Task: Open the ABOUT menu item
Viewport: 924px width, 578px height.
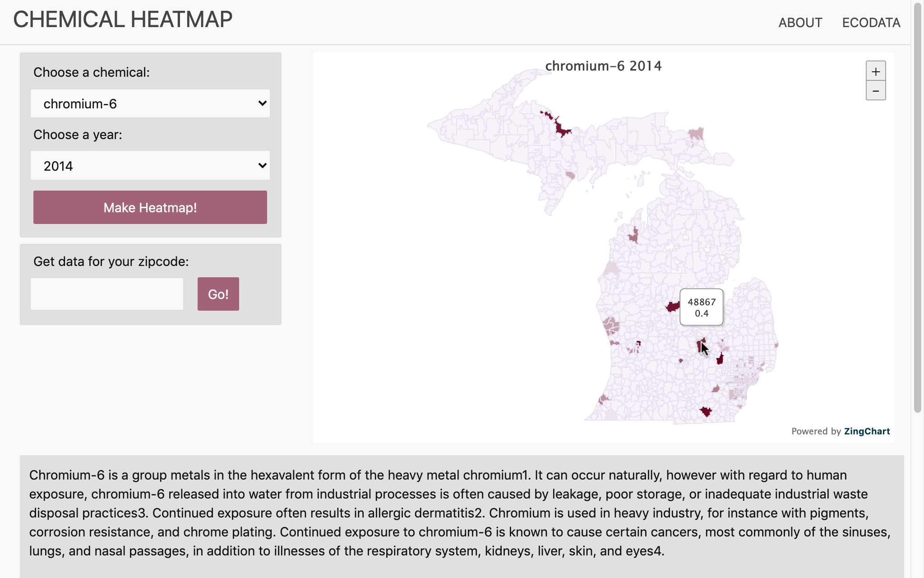Action: [x=800, y=23]
